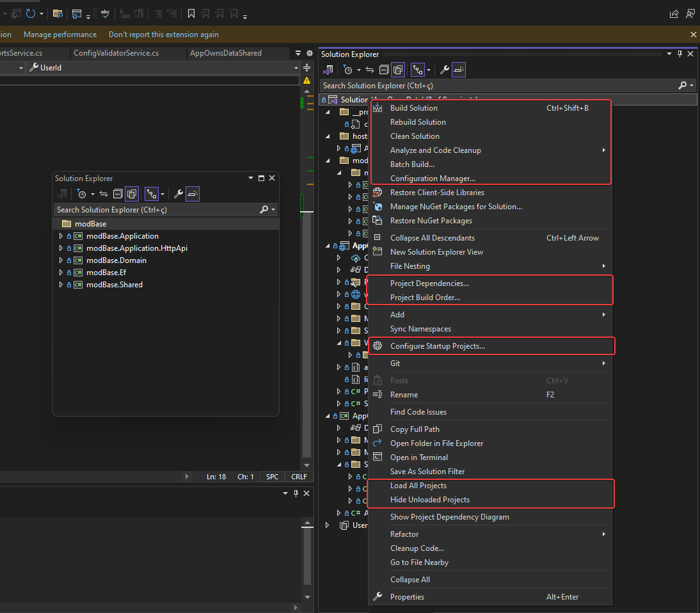
Task: Toggle Show All Files in docked Solution Explorer
Action: pyautogui.click(x=398, y=70)
